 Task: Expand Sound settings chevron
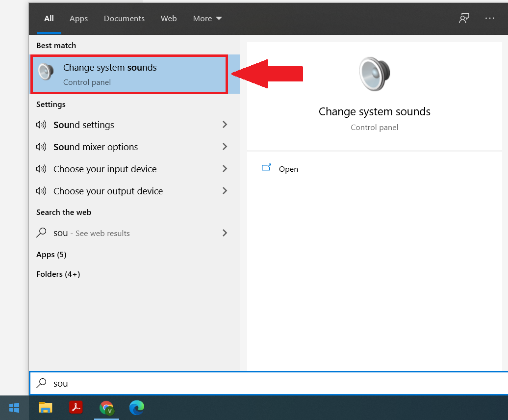(225, 125)
